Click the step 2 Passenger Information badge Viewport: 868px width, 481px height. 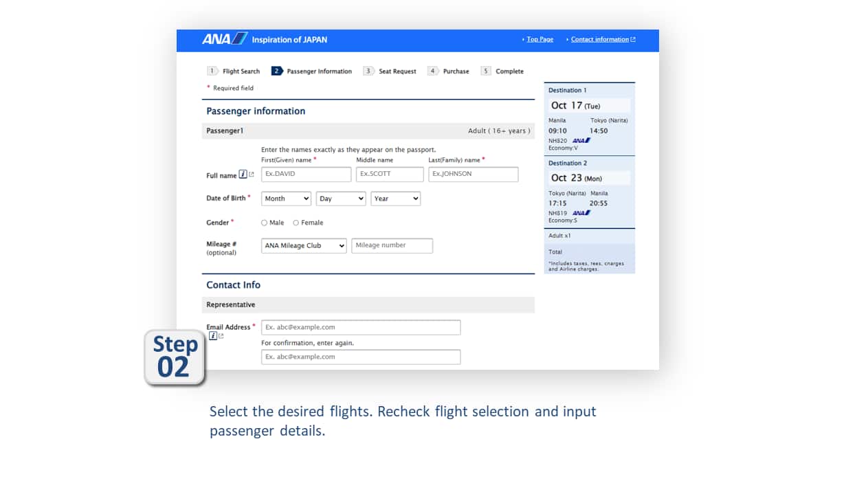coord(276,70)
